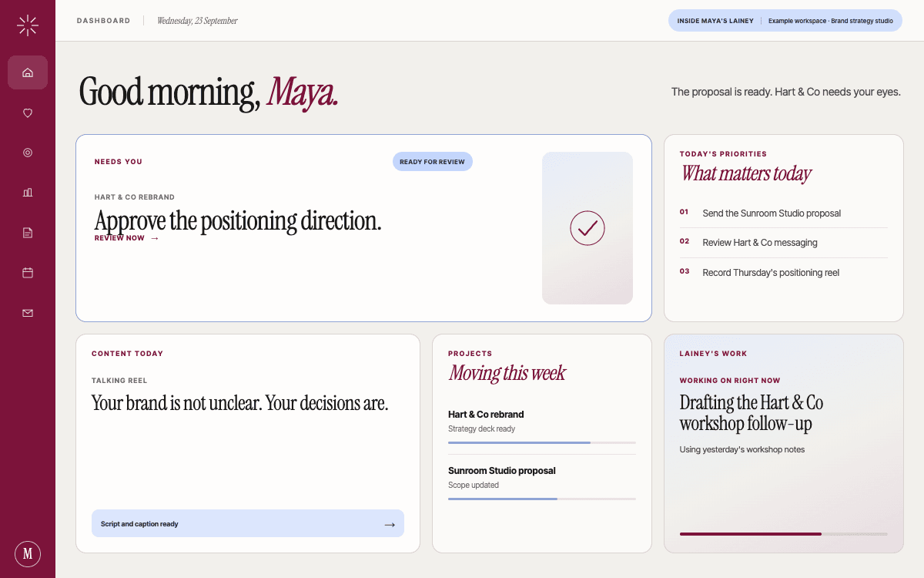Click Using yesterday's workshop notes text
924x578 pixels.
(742, 449)
